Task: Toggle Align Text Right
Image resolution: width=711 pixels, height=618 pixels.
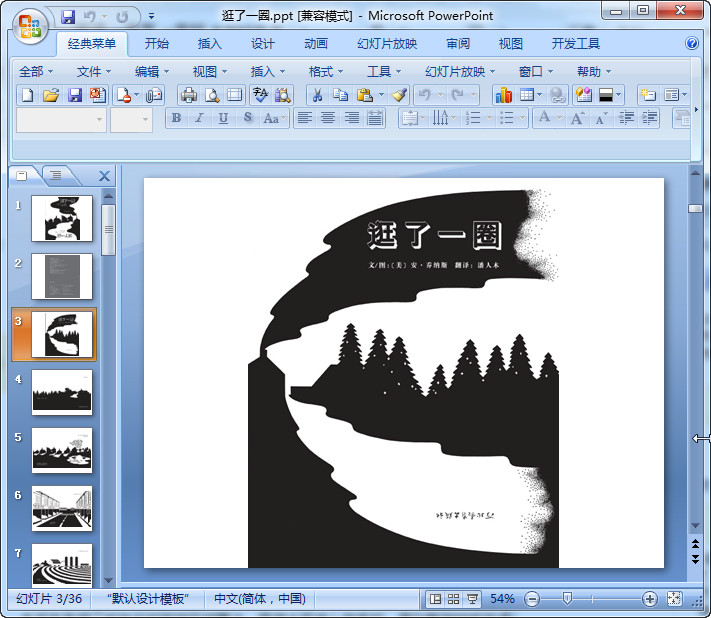Action: tap(351, 118)
